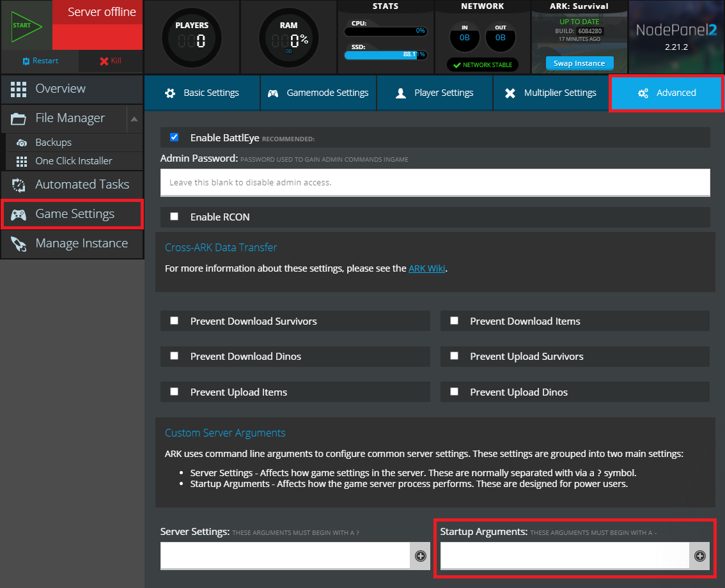Click the plus icon beside Server Settings field

[x=420, y=555]
